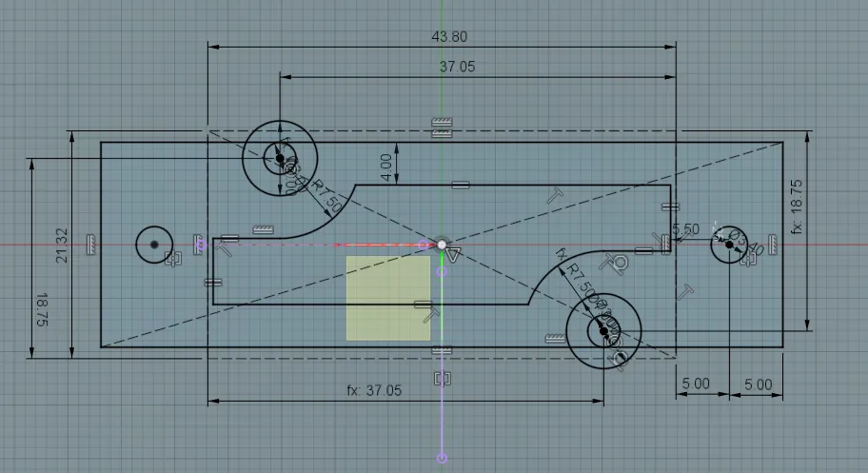
Task: Click center point of upper-left concentric circles
Action: [280, 158]
